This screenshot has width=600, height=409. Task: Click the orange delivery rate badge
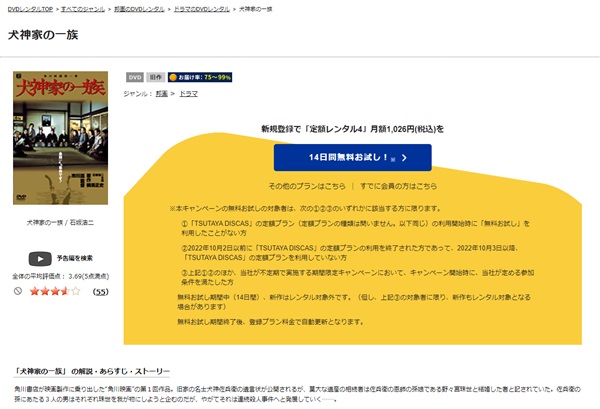(200, 77)
